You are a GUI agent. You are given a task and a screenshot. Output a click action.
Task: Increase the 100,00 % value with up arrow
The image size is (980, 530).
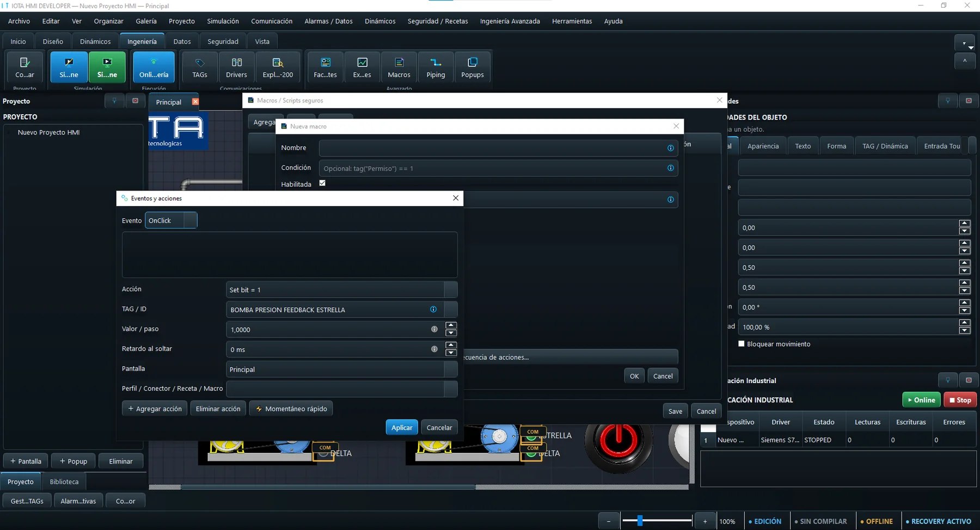[965, 323]
